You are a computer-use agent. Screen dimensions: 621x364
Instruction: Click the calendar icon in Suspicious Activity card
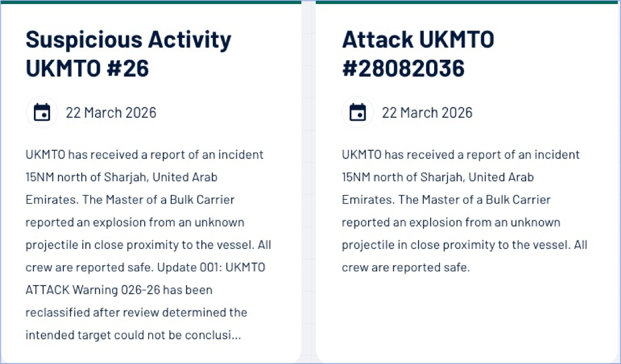pos(42,112)
